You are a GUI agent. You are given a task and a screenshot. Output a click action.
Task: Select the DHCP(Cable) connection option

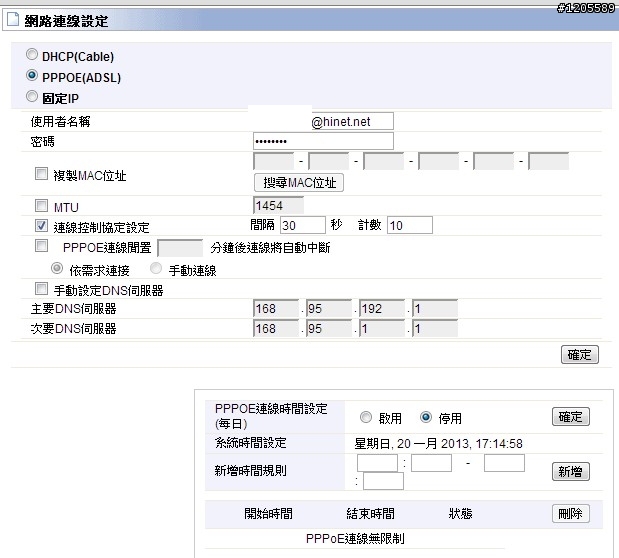[x=32, y=54]
